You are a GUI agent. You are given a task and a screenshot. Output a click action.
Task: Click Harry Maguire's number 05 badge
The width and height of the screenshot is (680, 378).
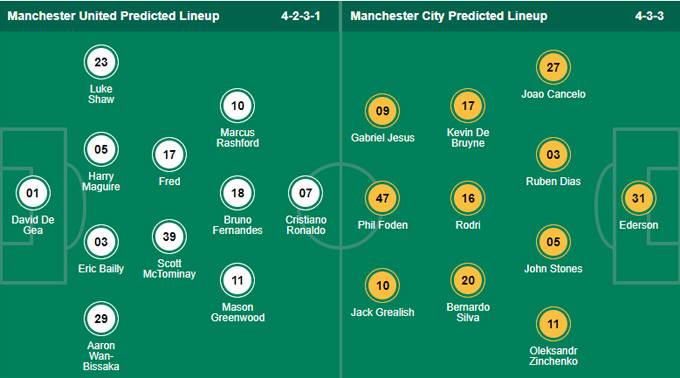(101, 150)
